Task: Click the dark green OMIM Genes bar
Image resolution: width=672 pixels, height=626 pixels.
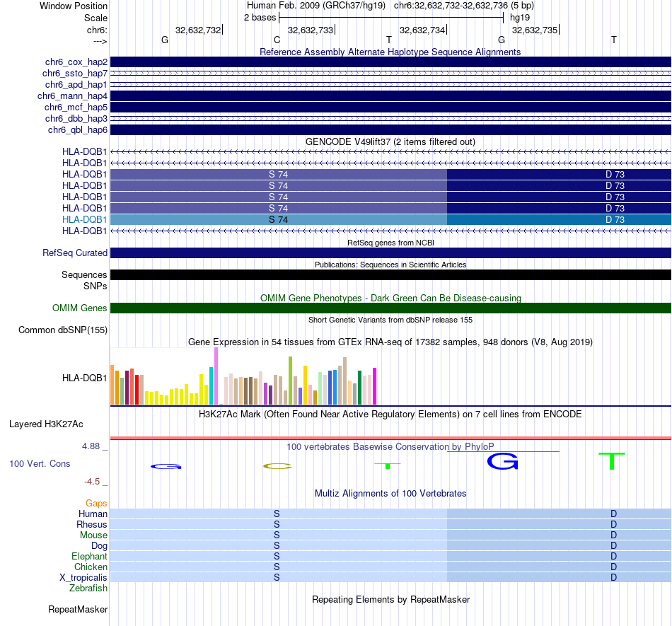Action: 390,308
